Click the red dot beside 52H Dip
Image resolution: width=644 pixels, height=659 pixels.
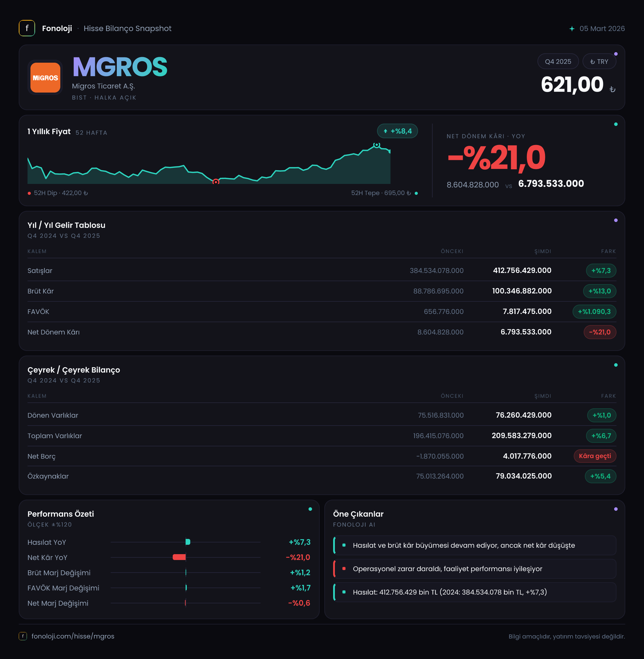tap(30, 193)
